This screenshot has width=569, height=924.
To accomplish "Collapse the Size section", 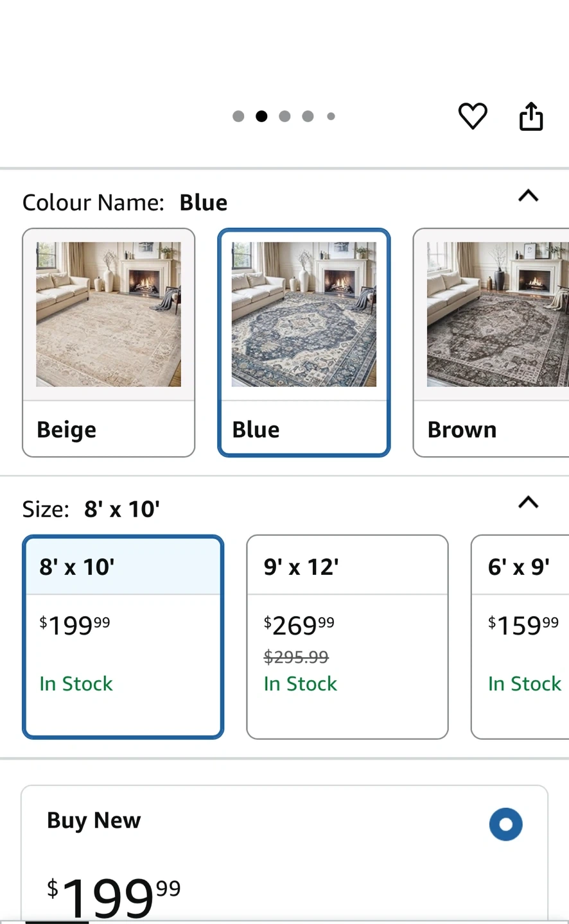I will tap(528, 502).
